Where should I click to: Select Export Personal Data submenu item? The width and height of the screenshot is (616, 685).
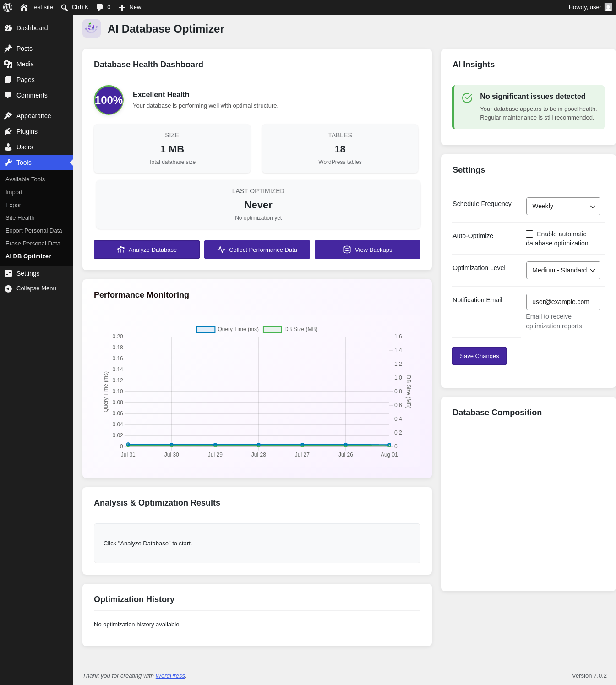point(34,231)
